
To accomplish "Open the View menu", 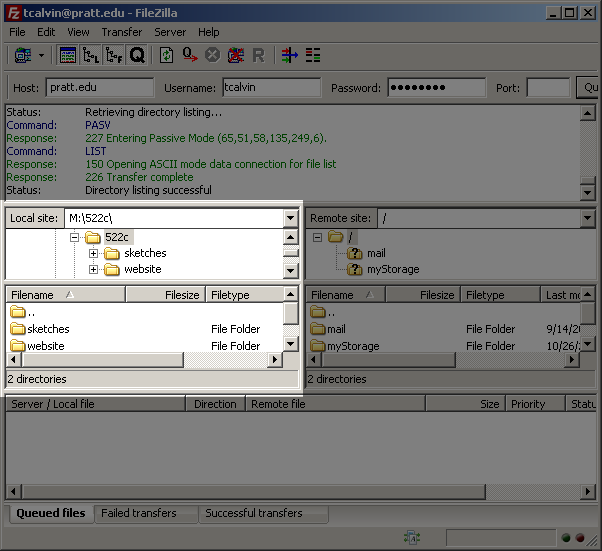I will [x=78, y=32].
